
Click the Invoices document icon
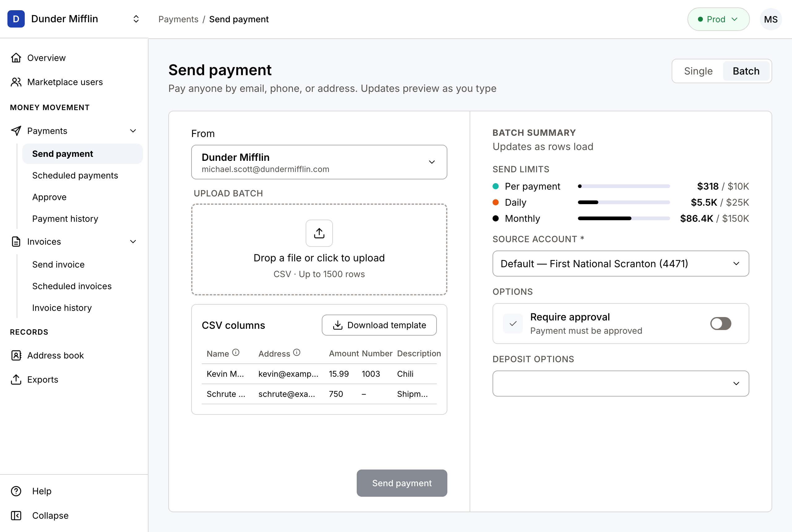pos(16,242)
